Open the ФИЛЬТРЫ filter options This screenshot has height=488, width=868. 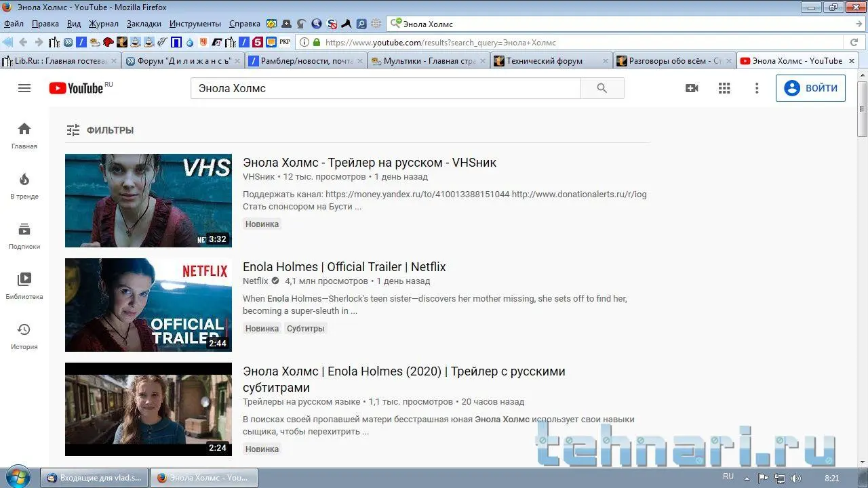coord(100,130)
